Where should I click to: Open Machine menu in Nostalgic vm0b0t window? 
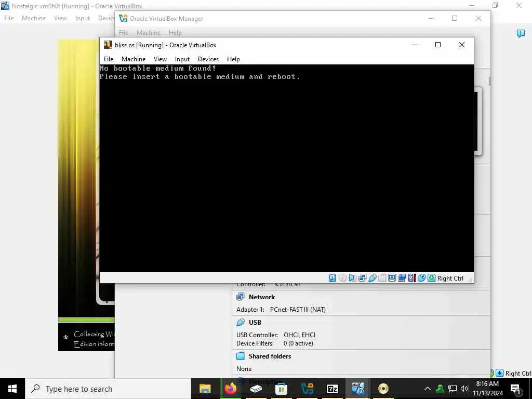pos(34,18)
